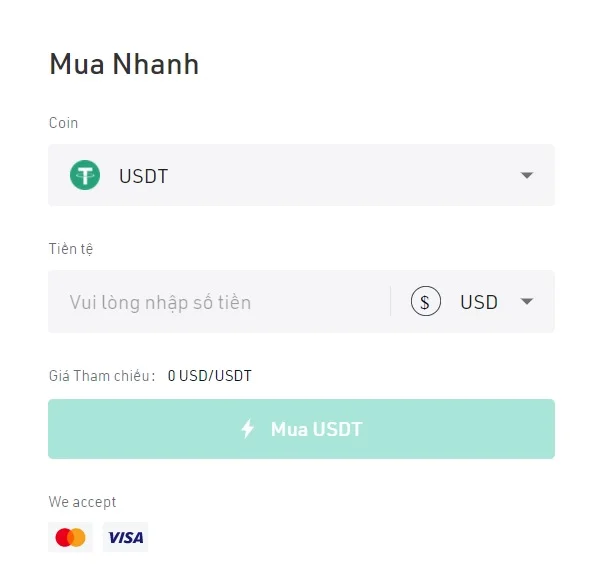Select the VISA payment logo
This screenshot has width=589, height=579.
125,537
